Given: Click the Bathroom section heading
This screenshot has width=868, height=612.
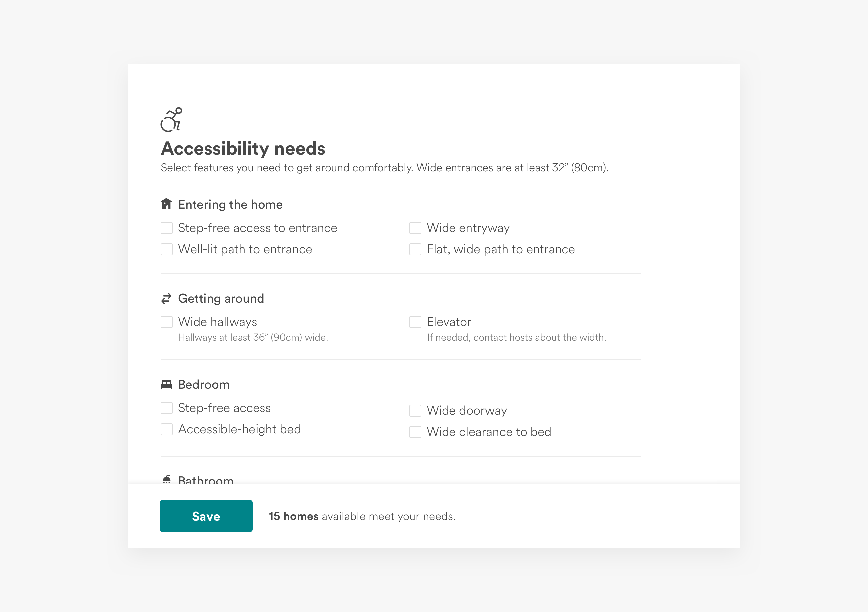Looking at the screenshot, I should tap(206, 480).
